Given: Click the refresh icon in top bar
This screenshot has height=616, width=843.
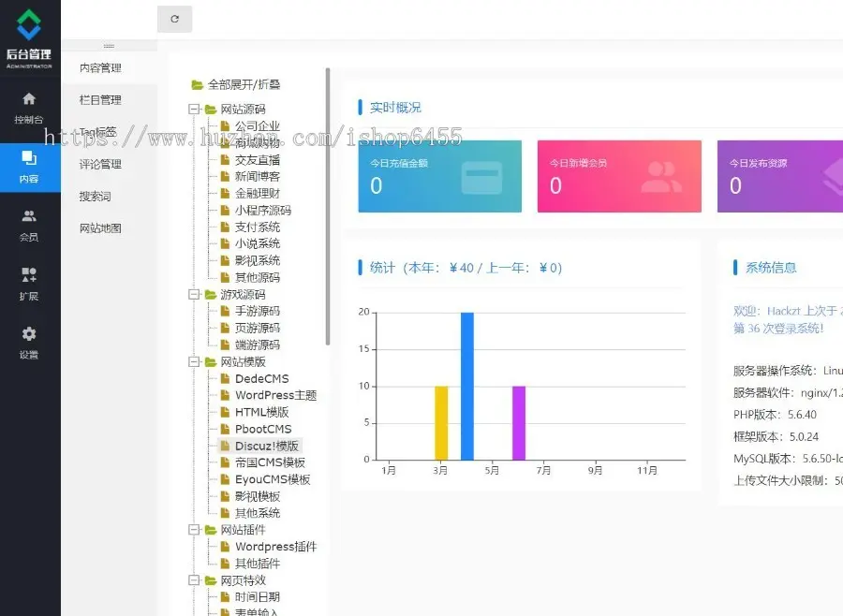Looking at the screenshot, I should click(174, 19).
